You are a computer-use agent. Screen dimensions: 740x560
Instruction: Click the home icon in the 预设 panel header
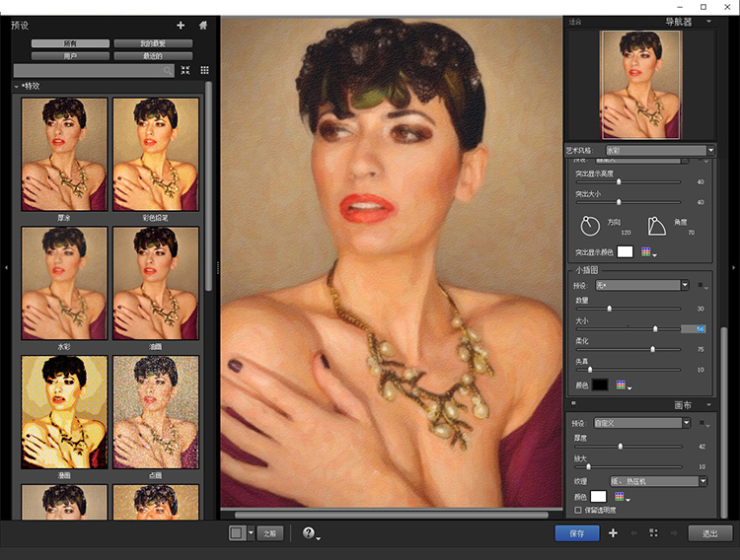[203, 26]
